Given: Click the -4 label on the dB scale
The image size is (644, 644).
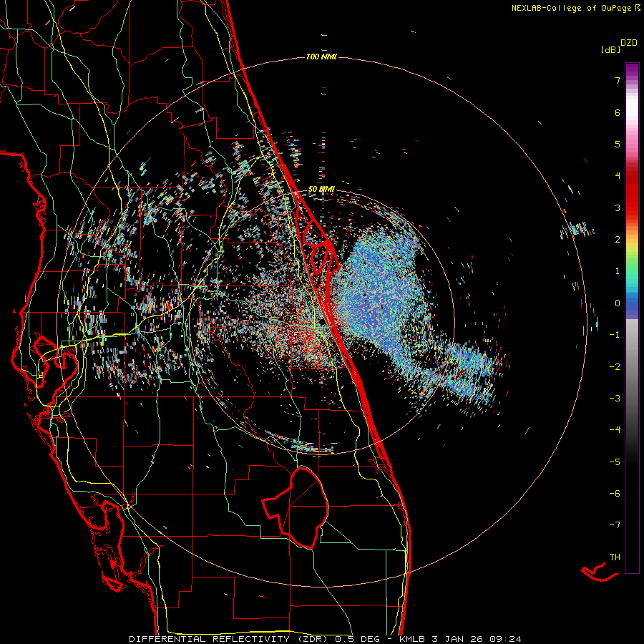Looking at the screenshot, I should (615, 430).
